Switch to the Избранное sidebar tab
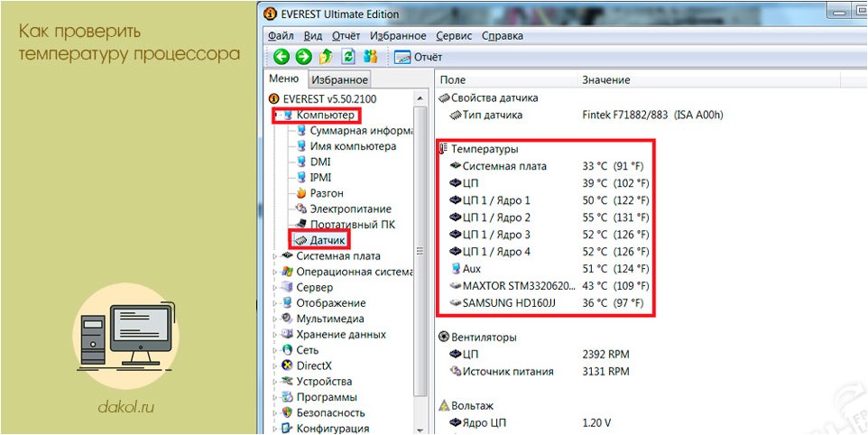The height and width of the screenshot is (435, 868). tap(339, 79)
